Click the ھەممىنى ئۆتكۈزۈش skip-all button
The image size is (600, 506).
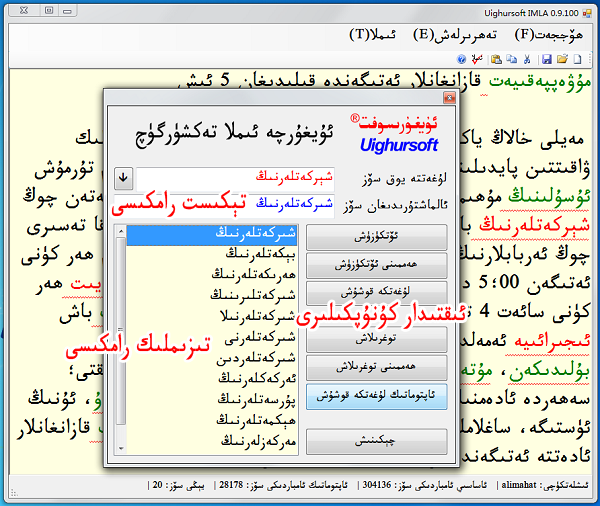[x=377, y=265]
